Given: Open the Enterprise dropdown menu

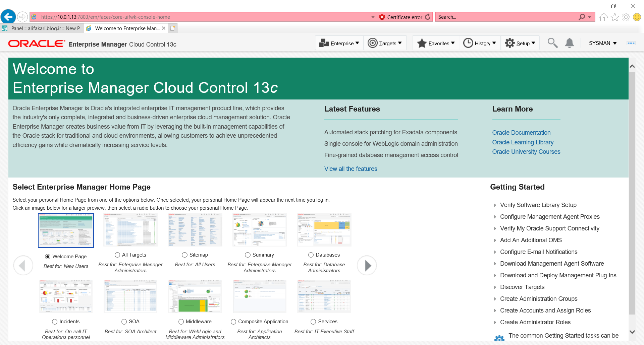Looking at the screenshot, I should point(339,43).
